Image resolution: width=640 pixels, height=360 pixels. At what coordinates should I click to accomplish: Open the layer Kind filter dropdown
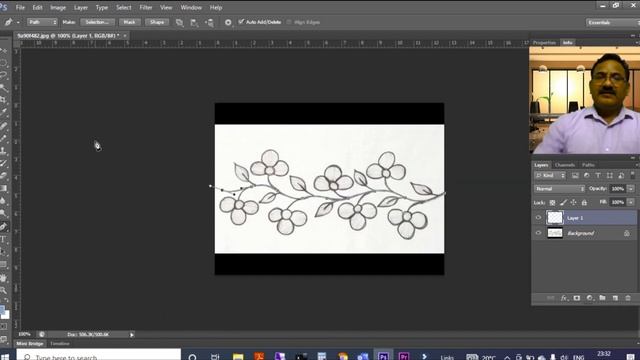click(550, 176)
